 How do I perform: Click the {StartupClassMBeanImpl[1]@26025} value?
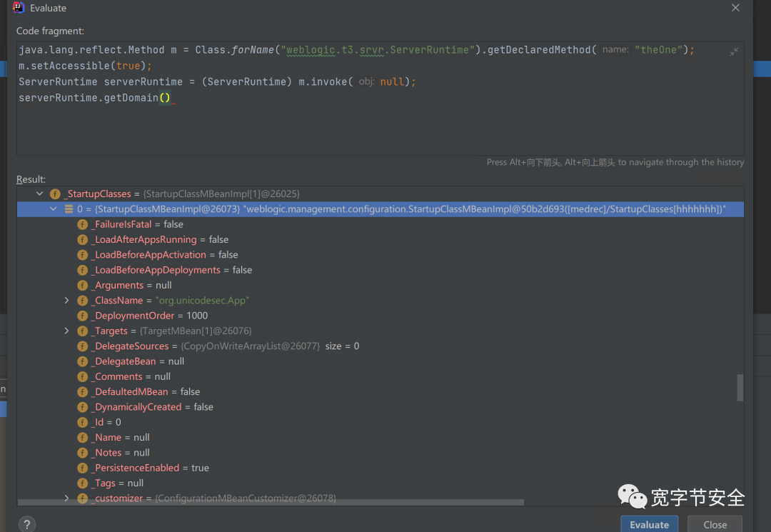point(221,194)
